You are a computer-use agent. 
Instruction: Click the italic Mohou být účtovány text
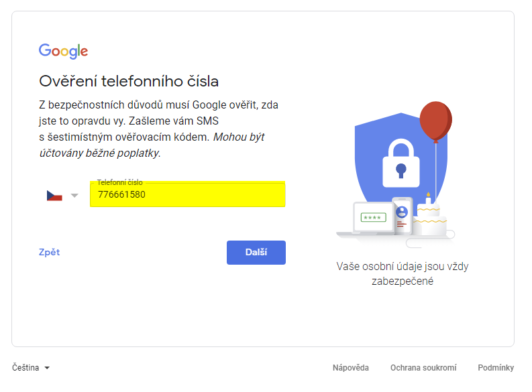click(x=152, y=145)
